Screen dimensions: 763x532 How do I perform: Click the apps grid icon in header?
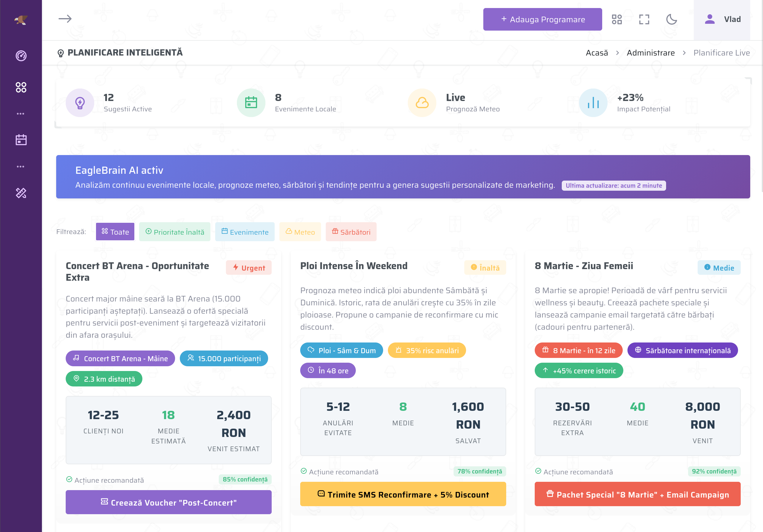[616, 19]
